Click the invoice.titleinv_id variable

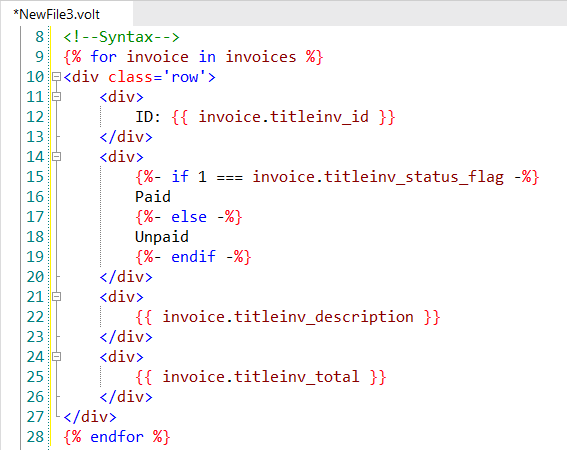[x=284, y=117]
